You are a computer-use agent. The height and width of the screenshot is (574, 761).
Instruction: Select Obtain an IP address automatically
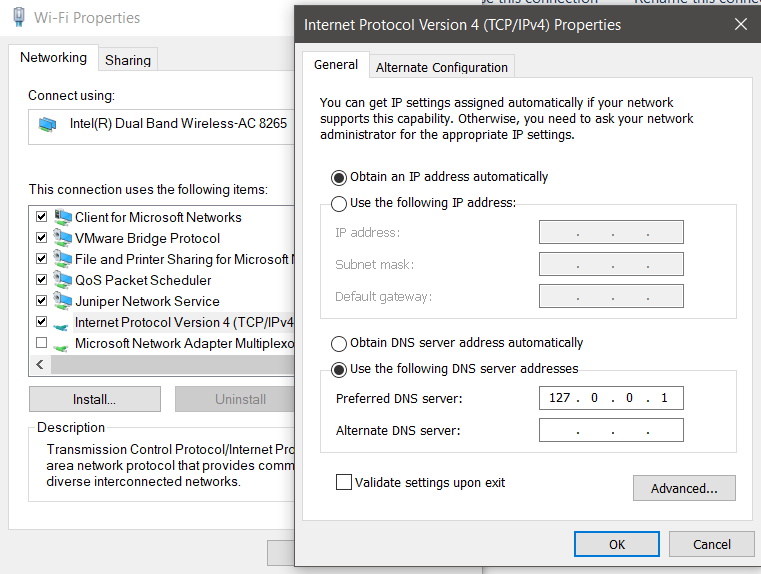click(339, 178)
